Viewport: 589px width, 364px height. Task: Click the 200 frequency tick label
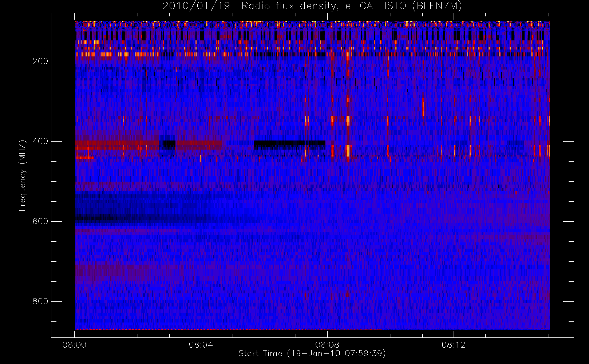pyautogui.click(x=40, y=61)
